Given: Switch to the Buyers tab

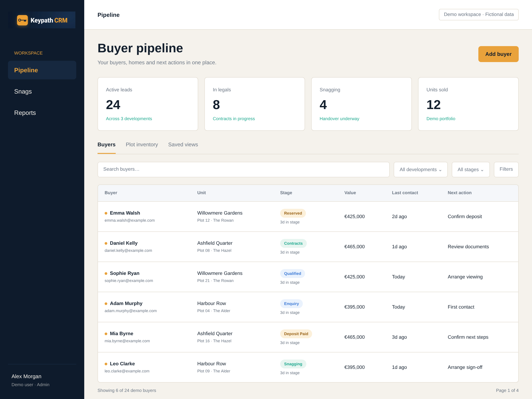Looking at the screenshot, I should coord(107,145).
